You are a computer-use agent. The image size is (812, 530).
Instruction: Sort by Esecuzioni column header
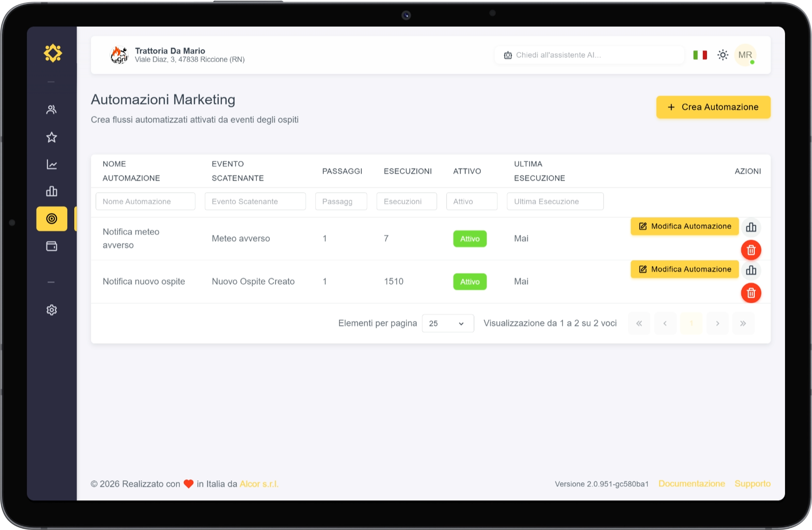point(408,171)
